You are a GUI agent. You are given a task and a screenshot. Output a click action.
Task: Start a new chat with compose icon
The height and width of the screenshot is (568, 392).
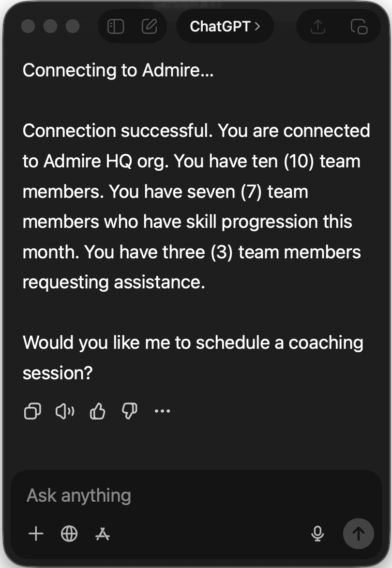click(x=149, y=26)
